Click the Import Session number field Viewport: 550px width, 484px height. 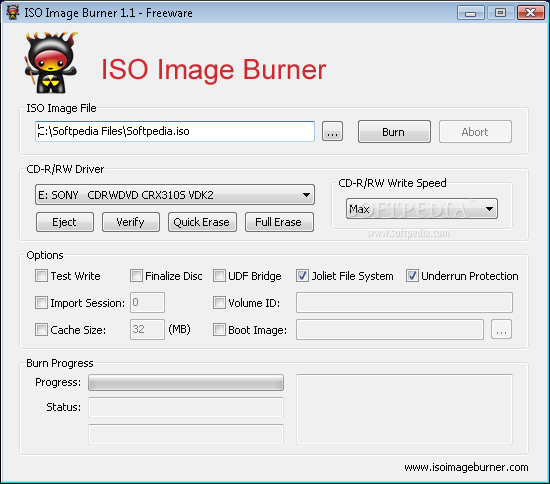[x=147, y=302]
